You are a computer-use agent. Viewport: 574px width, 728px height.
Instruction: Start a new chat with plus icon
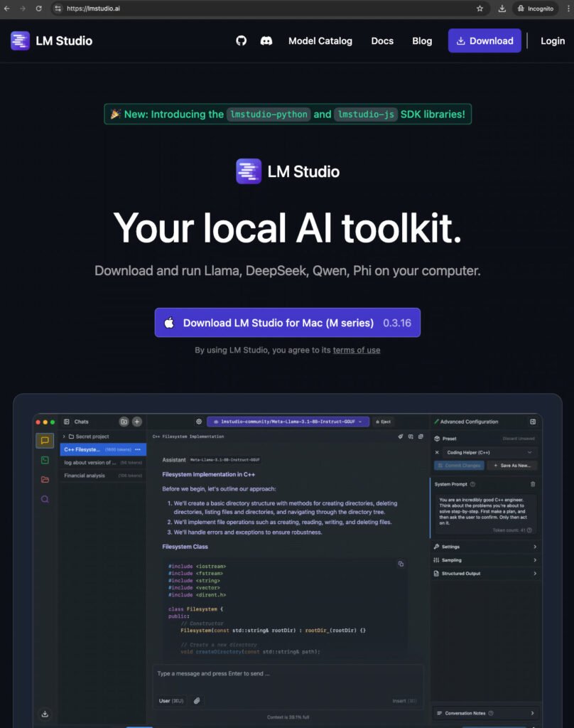coord(137,422)
